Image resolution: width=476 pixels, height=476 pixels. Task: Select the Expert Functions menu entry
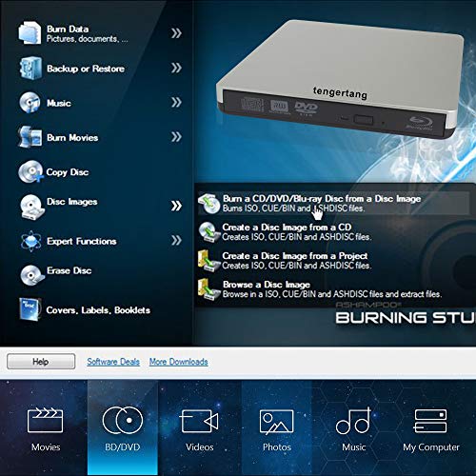pyautogui.click(x=82, y=241)
